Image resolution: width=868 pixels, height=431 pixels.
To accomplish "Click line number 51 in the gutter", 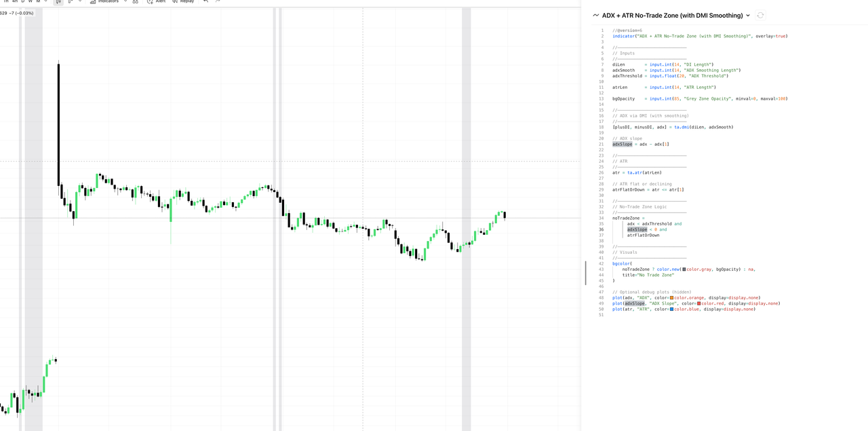I will click(x=601, y=315).
